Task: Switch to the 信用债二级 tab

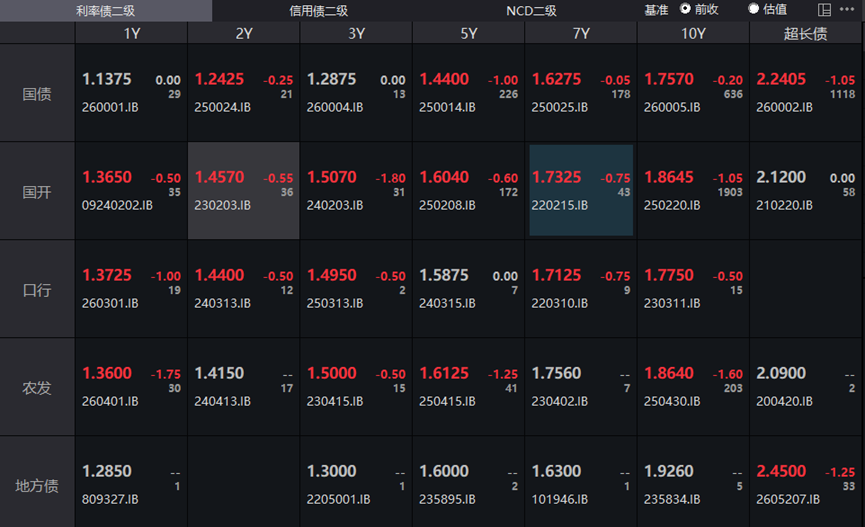Action: 318,10
